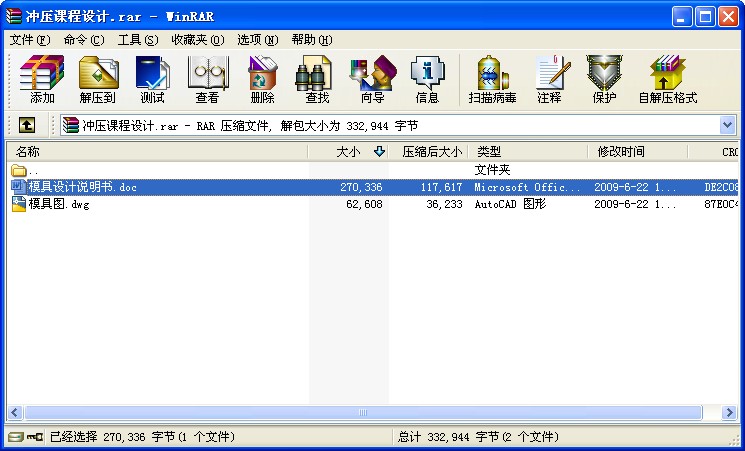Screen dimensions: 745x451
Task: Open the Tools (工具) menu
Action: click(x=138, y=40)
